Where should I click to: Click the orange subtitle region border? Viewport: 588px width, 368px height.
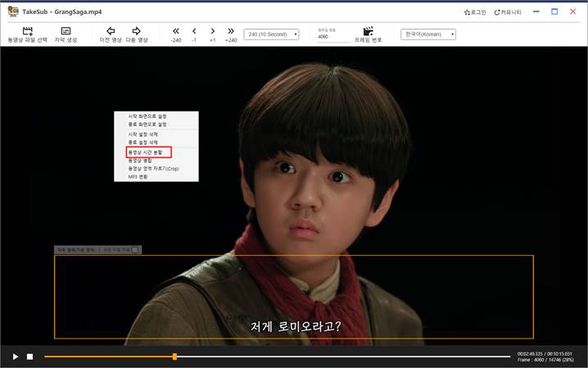294,256
